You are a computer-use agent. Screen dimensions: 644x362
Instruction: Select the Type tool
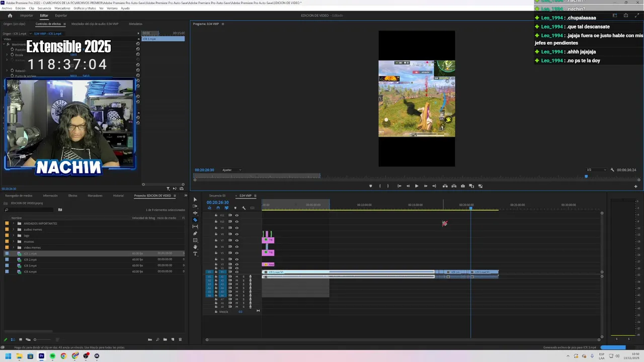(x=195, y=254)
